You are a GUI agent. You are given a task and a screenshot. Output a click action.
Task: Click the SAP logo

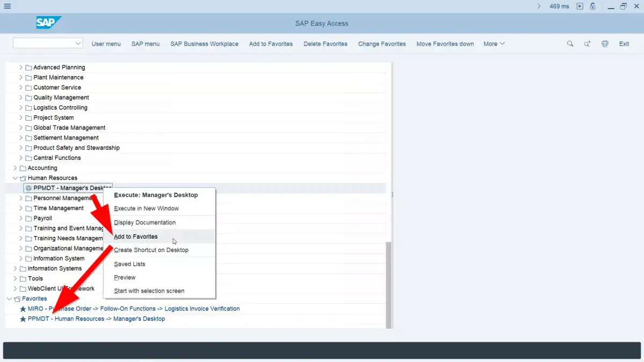(x=49, y=23)
